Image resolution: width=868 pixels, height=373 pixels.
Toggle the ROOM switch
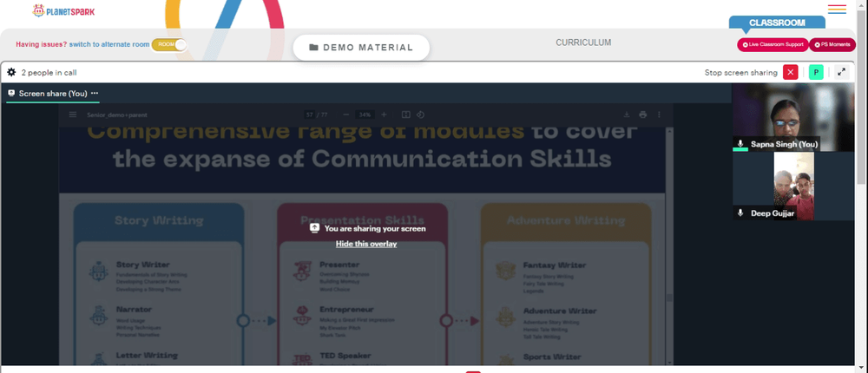[169, 44]
